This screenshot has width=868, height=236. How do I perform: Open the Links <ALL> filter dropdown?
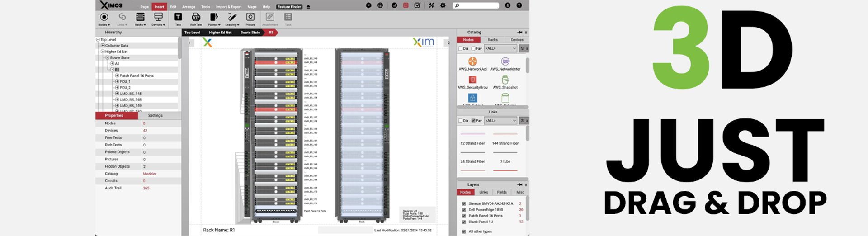(x=500, y=121)
